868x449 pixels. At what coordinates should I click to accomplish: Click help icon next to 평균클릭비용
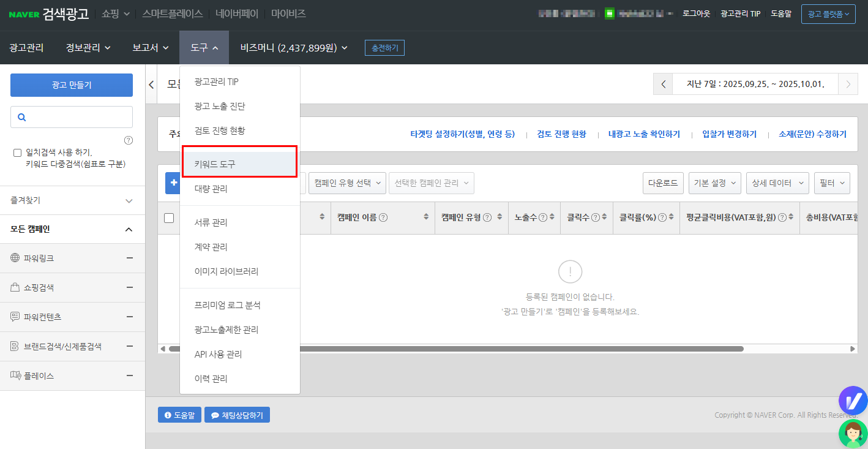point(782,217)
